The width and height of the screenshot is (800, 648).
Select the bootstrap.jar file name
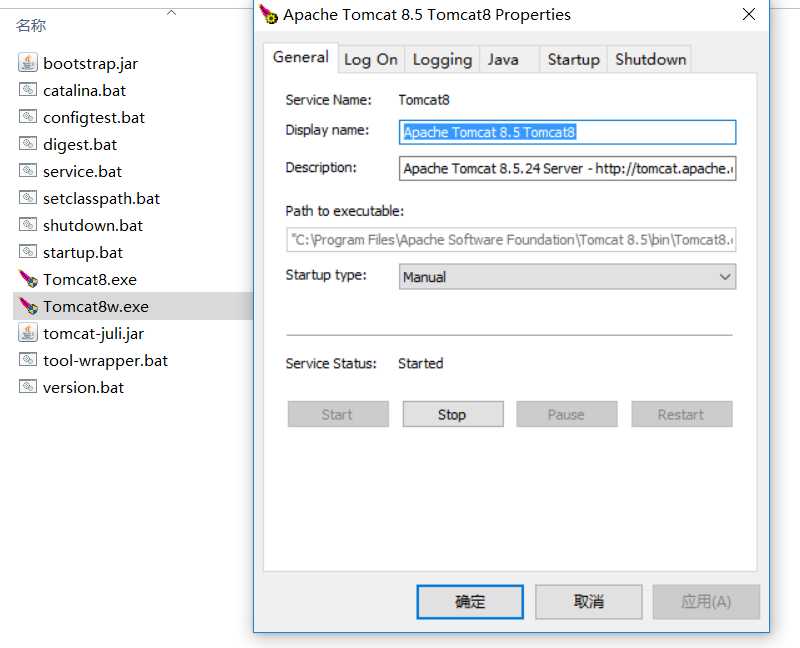coord(90,63)
